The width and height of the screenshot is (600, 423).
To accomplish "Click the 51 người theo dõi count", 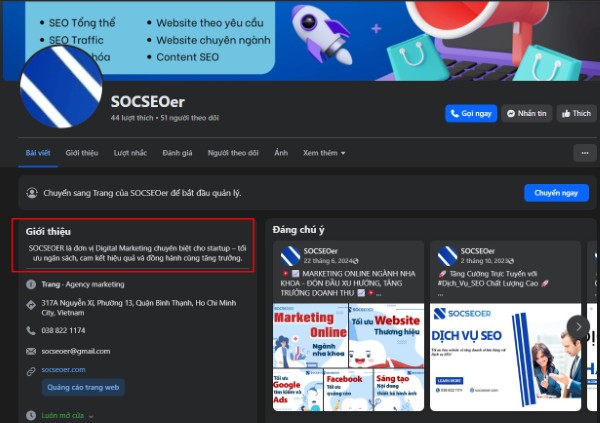I will [x=190, y=118].
